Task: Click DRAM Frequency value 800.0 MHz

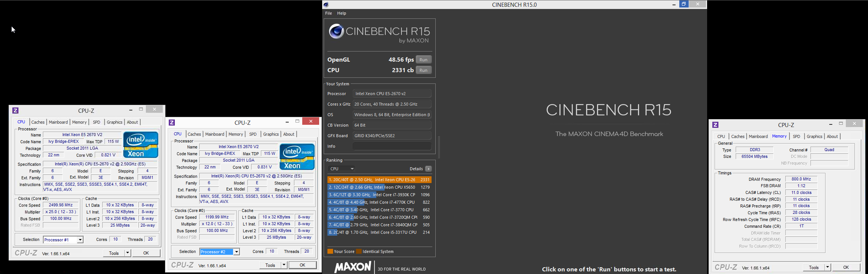Action: click(x=801, y=179)
